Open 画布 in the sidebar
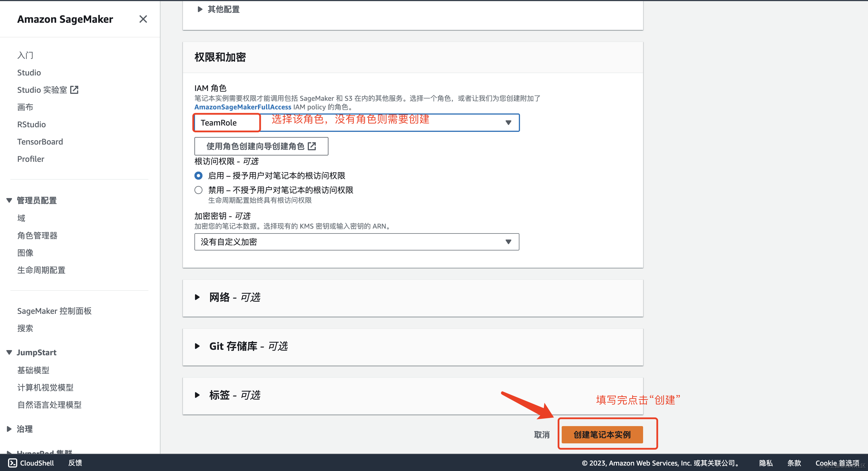Screen dimensions: 868x471 [x=25, y=107]
